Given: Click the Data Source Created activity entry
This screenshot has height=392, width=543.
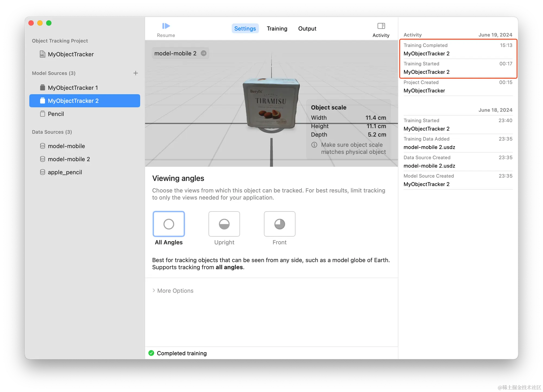Looking at the screenshot, I should tap(458, 162).
